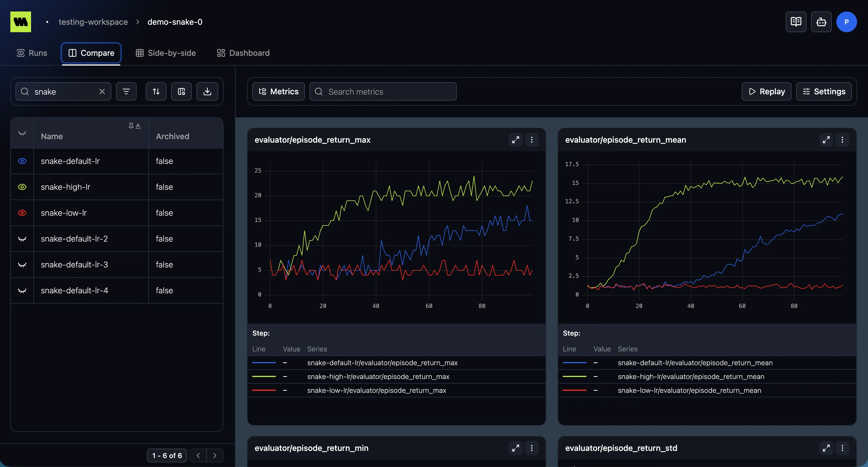Clear the snake search text
Image resolution: width=868 pixels, height=467 pixels.
pos(102,92)
